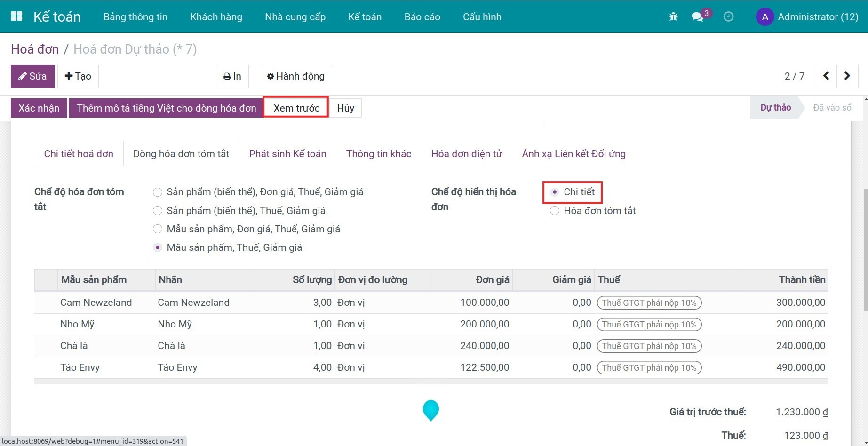The width and height of the screenshot is (868, 446).
Task: Choose 'Mẫu sản phẩm, Đơn giá, Thuế, Giảm giá'
Action: [x=158, y=229]
